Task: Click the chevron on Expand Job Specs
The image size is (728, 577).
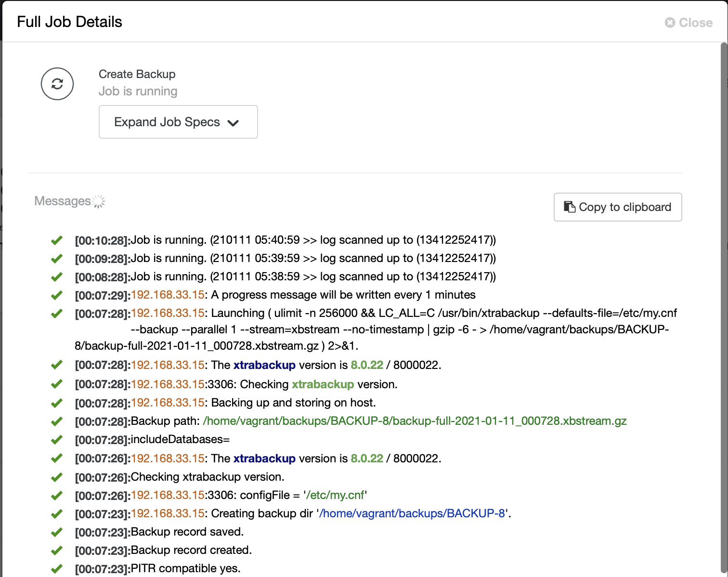Action: [x=233, y=123]
